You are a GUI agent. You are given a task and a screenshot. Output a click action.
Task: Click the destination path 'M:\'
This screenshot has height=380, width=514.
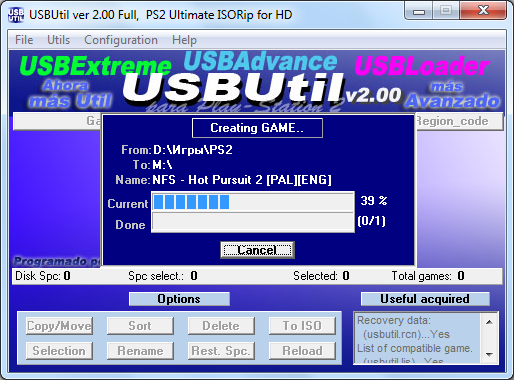(162, 165)
